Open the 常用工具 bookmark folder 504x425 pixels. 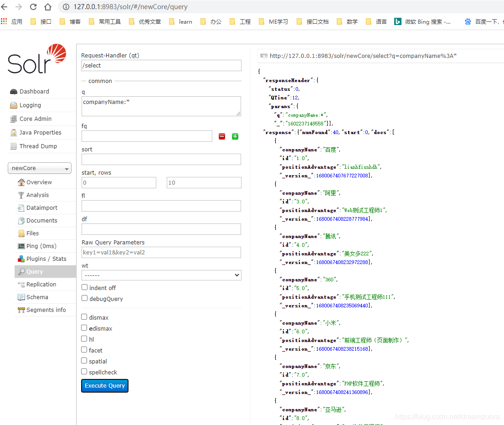pyautogui.click(x=105, y=21)
